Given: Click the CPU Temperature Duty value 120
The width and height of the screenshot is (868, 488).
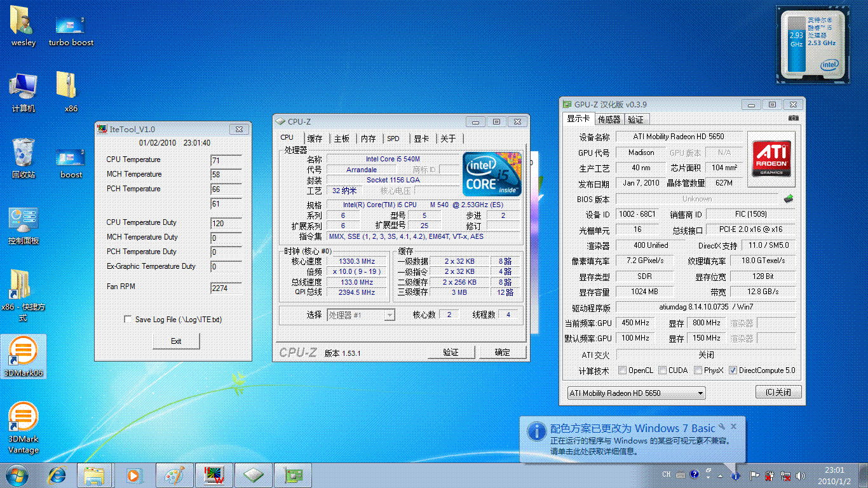Looking at the screenshot, I should click(226, 223).
